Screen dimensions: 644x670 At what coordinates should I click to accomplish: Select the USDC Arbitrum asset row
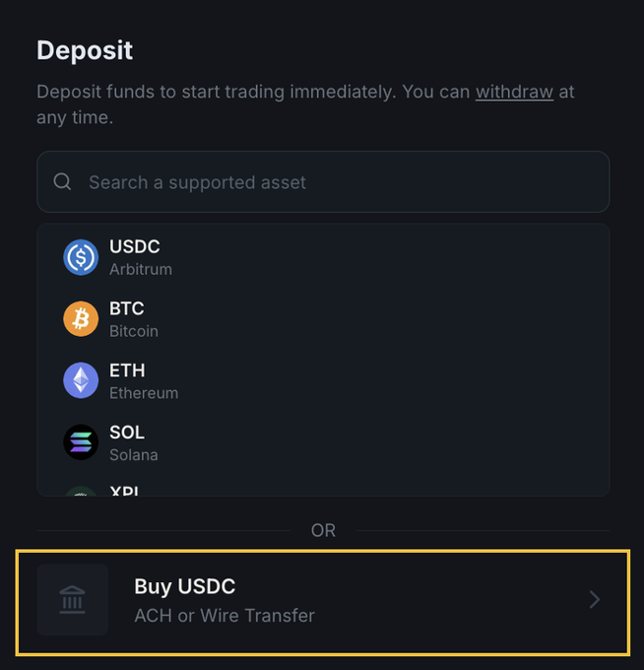click(x=323, y=257)
